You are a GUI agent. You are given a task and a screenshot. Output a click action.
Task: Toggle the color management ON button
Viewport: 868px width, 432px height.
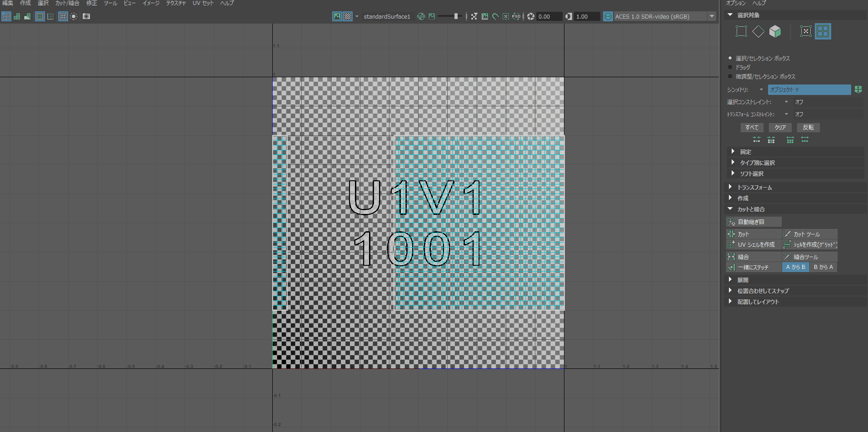pyautogui.click(x=608, y=16)
